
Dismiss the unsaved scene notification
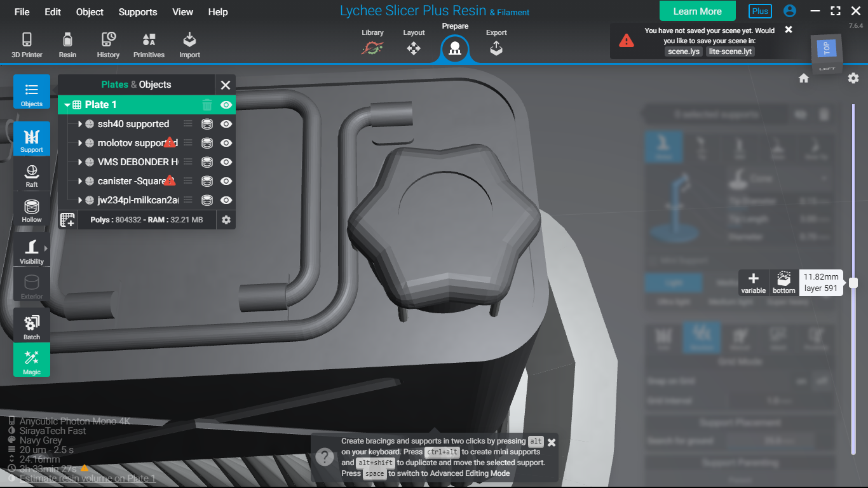[789, 30]
